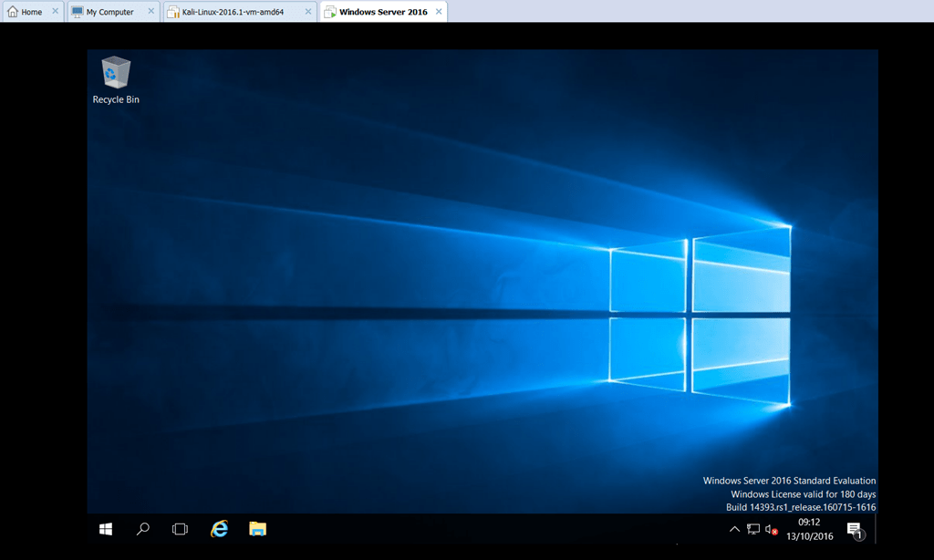934x560 pixels.
Task: Click the Show Desktop strip at the taskbar edge
Action: click(x=876, y=529)
